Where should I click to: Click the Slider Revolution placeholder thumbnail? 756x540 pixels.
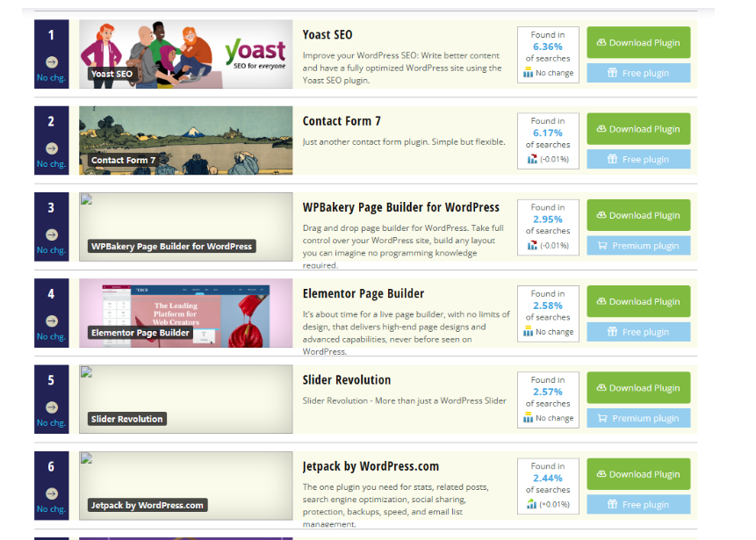pos(185,400)
